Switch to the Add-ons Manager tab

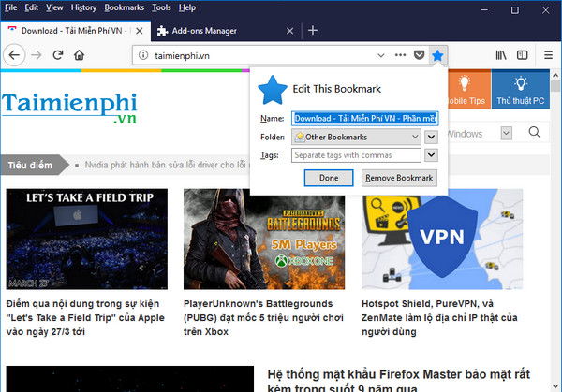click(x=227, y=31)
